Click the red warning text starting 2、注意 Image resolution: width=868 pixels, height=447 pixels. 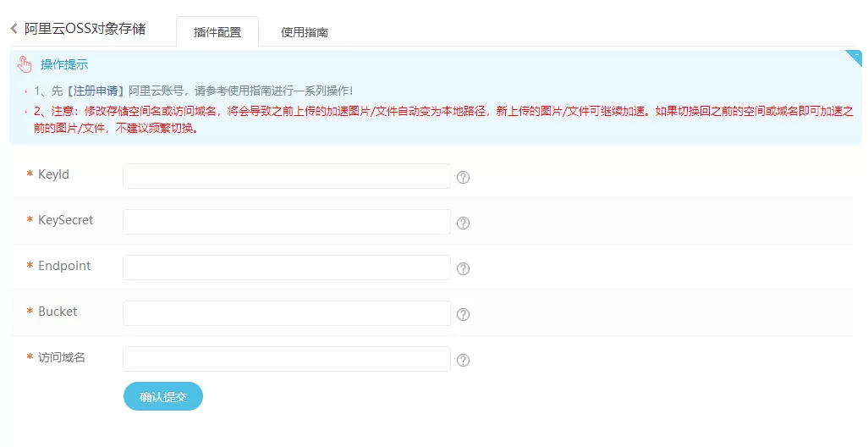[442, 119]
